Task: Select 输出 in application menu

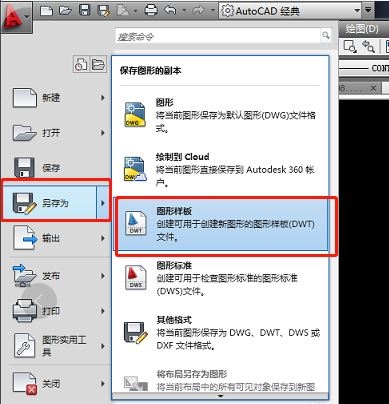Action: 55,238
